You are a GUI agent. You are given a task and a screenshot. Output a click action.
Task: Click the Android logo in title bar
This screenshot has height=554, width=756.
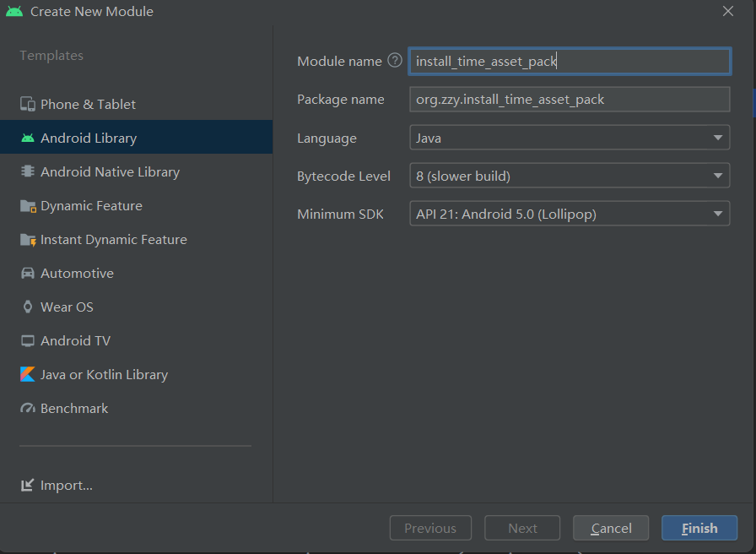point(14,11)
